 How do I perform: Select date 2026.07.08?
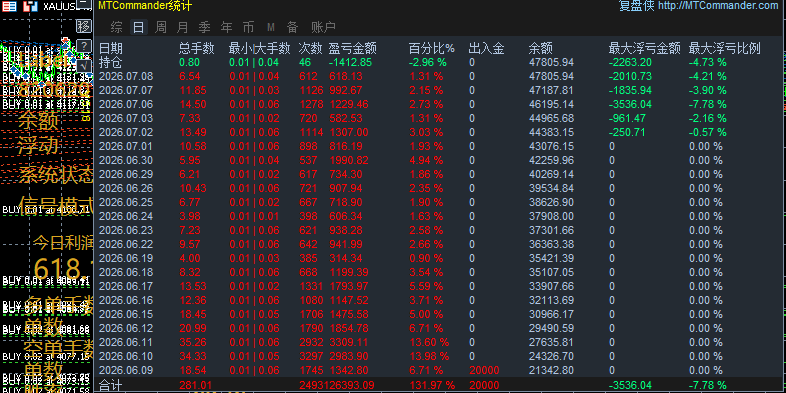126,77
